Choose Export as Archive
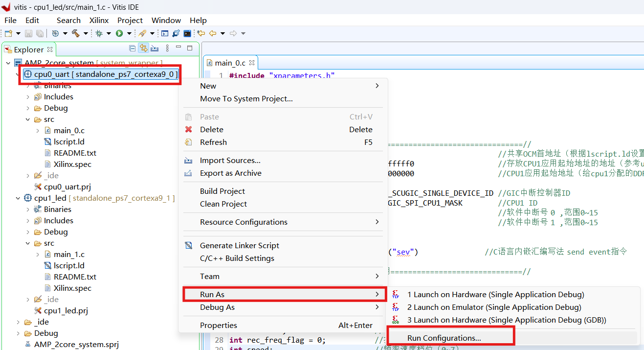Image resolution: width=644 pixels, height=350 pixels. point(283,173)
